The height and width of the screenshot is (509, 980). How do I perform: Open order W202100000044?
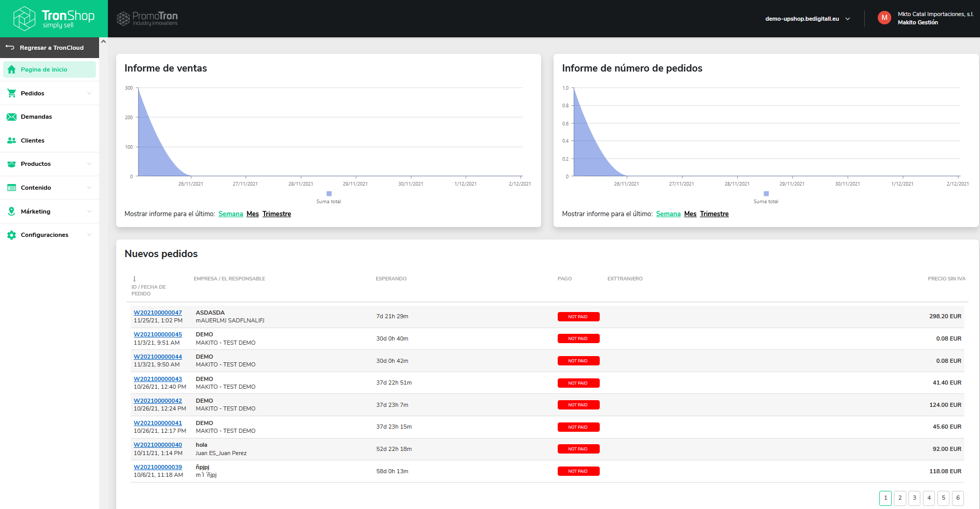pos(158,357)
